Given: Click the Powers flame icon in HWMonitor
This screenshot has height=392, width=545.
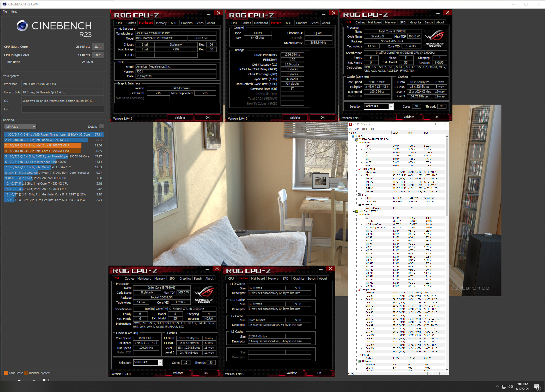Looking at the screenshot, I should pyautogui.click(x=360, y=355).
